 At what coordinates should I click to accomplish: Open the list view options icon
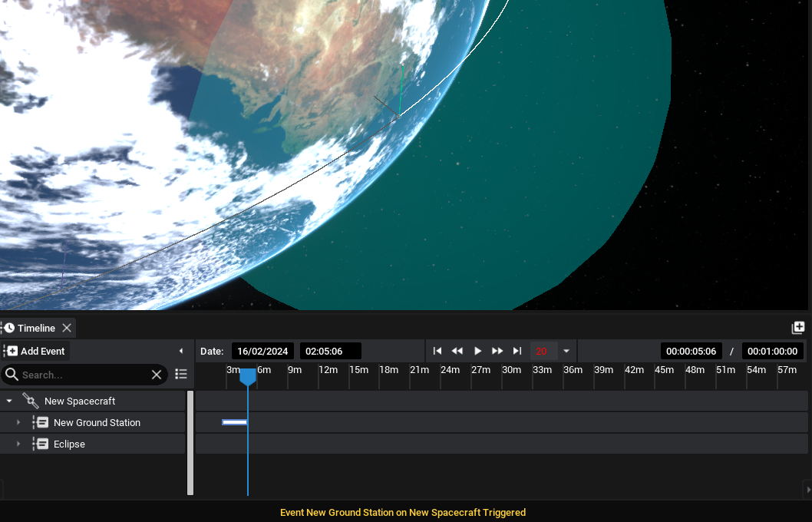[181, 374]
